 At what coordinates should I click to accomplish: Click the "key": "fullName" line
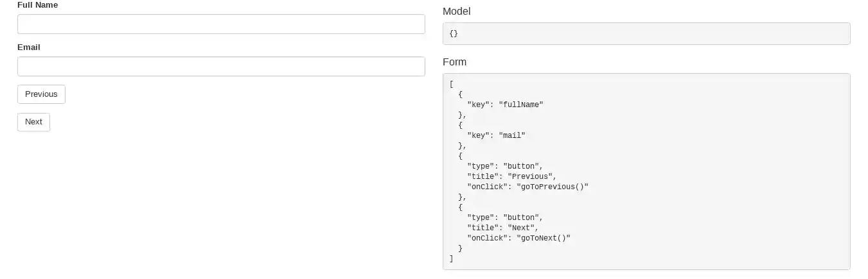coord(505,105)
